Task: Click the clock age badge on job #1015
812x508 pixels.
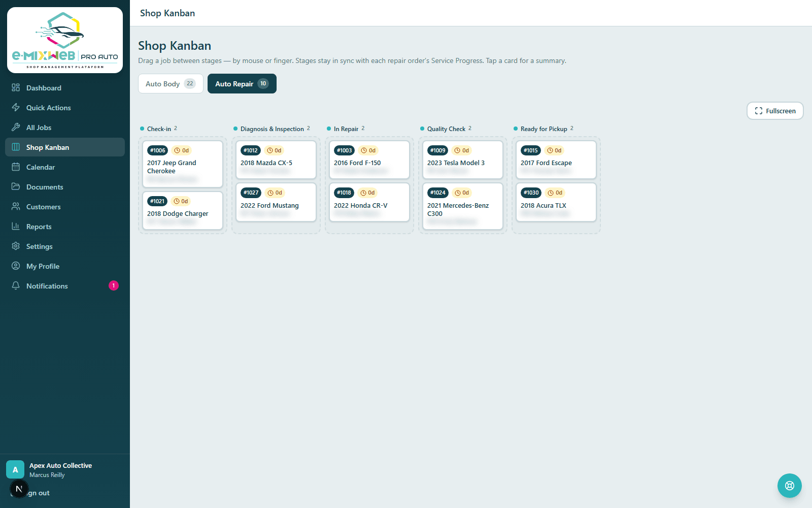Action: click(554, 150)
